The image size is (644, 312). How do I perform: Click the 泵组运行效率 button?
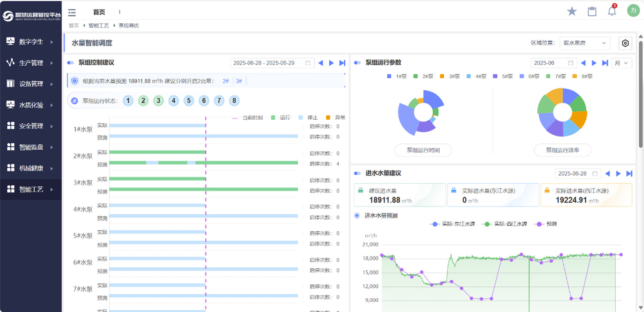click(562, 150)
